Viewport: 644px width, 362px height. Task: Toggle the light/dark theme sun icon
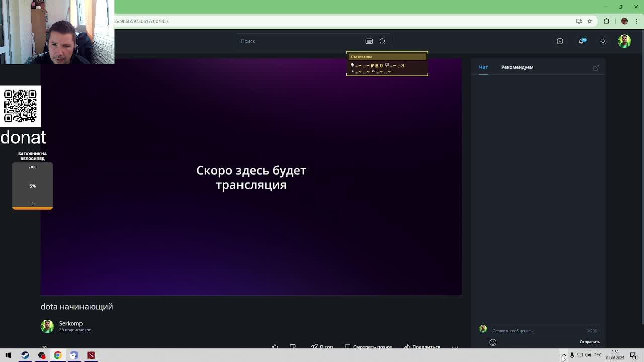point(603,41)
